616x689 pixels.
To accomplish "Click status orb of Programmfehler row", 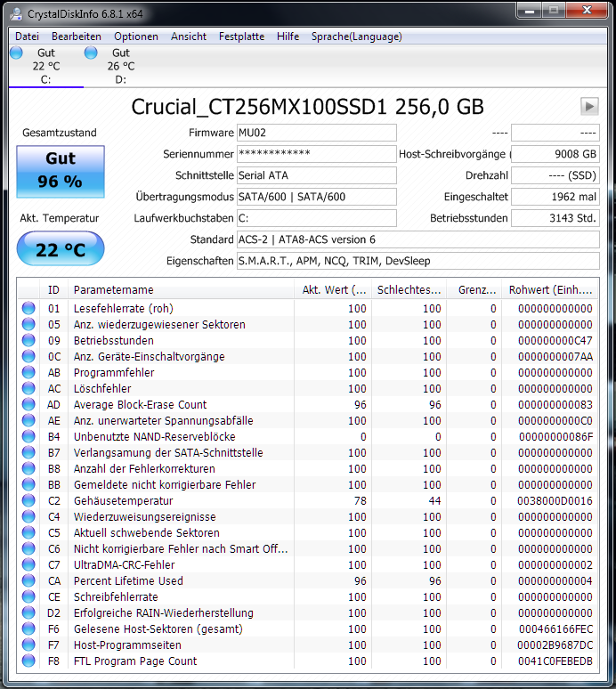I will [28, 372].
